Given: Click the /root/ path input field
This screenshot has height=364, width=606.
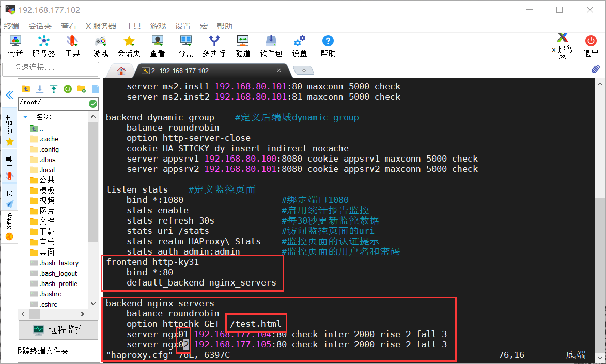Looking at the screenshot, I should pos(53,103).
